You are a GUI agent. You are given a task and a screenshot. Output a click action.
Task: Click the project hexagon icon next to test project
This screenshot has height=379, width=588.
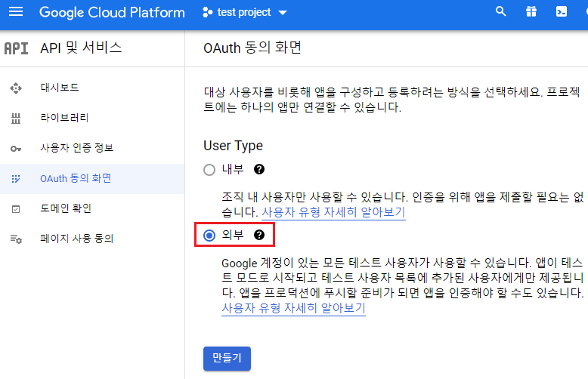pos(207,12)
